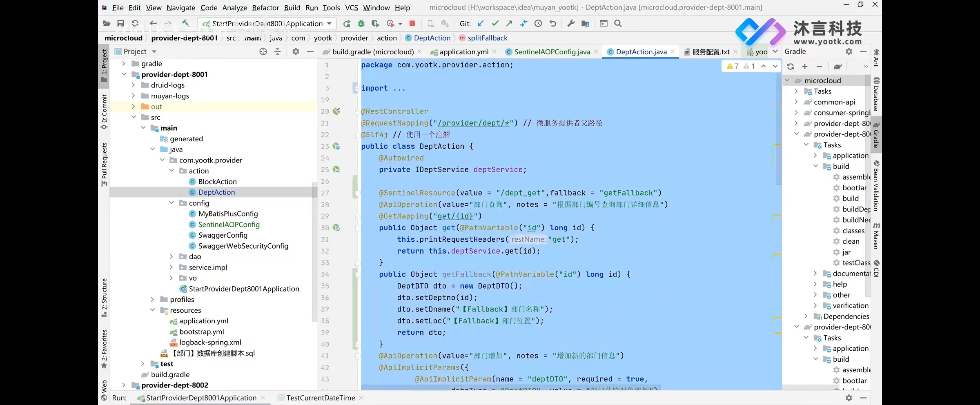Click the Gradle Link Project plus icon
Screen dimensions: 980x405
805,67
